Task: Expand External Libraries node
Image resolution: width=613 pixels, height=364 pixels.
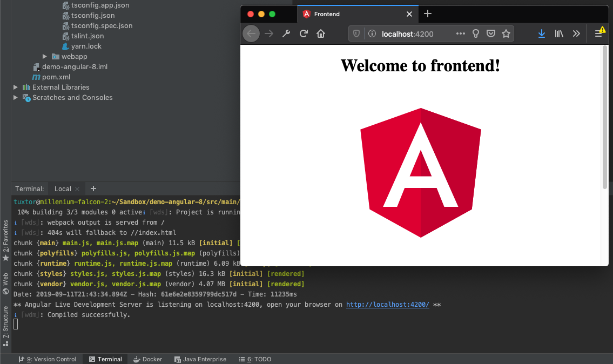Action: (16, 87)
